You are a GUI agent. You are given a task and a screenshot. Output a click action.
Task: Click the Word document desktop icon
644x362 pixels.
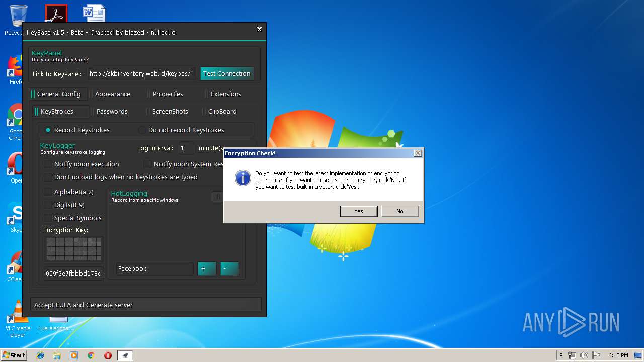[94, 14]
